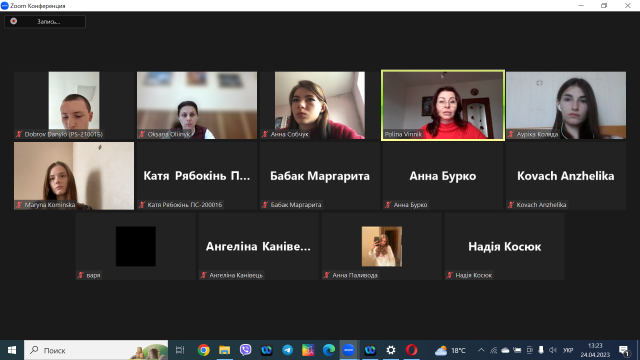The image size is (640, 360).
Task: Click muted mic icon for Kovach Anzhelika label
Action: coord(511,204)
